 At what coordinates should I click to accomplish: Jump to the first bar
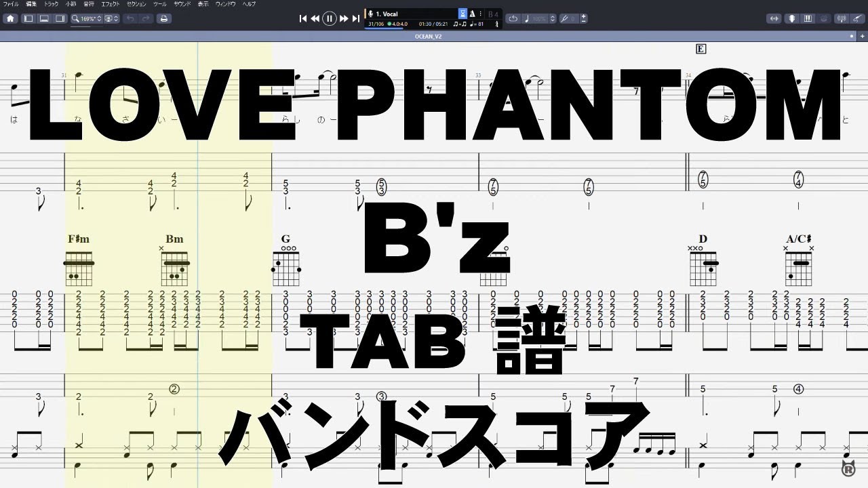click(303, 18)
